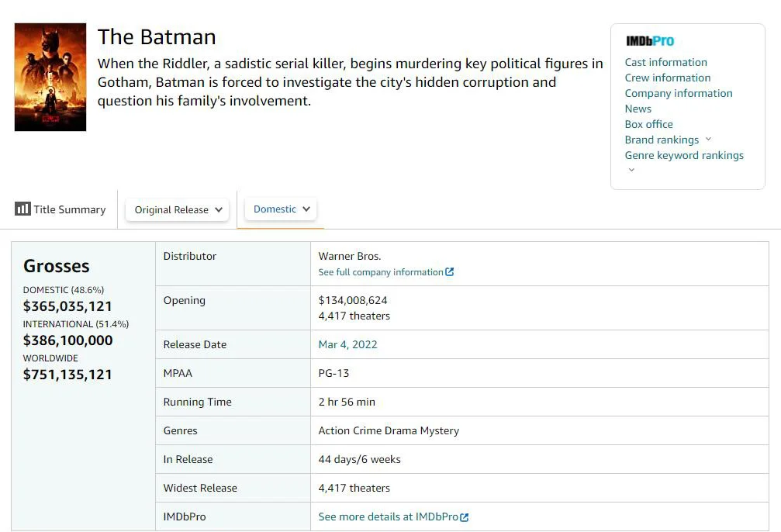The height and width of the screenshot is (532, 781).
Task: Open the News link
Action: (638, 109)
